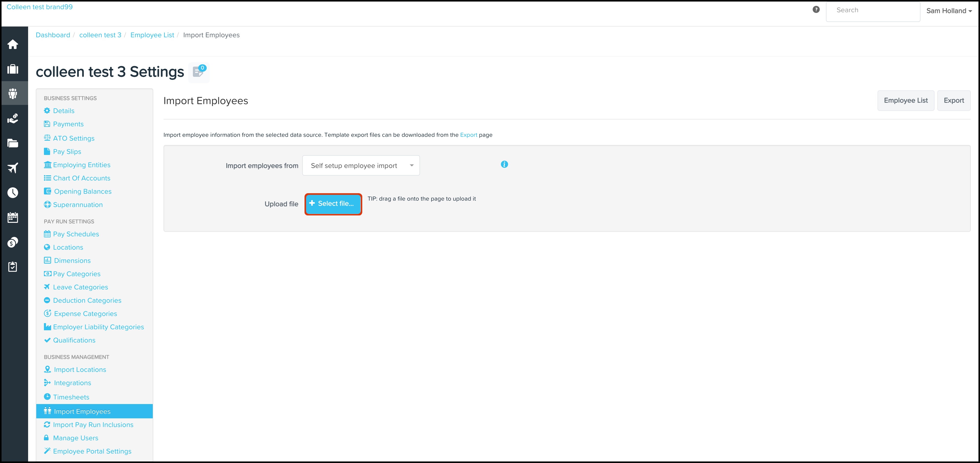Click the calendar roster icon in sidebar

click(13, 217)
